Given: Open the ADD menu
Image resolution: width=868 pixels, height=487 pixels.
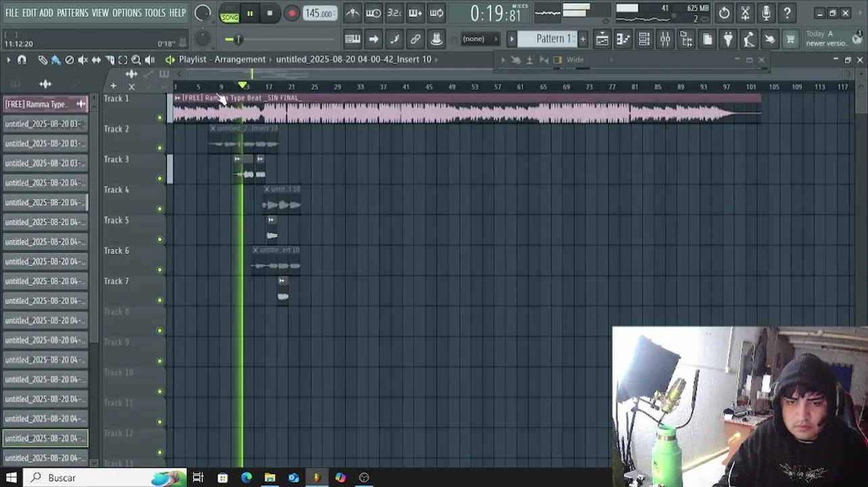Looking at the screenshot, I should pyautogui.click(x=46, y=13).
